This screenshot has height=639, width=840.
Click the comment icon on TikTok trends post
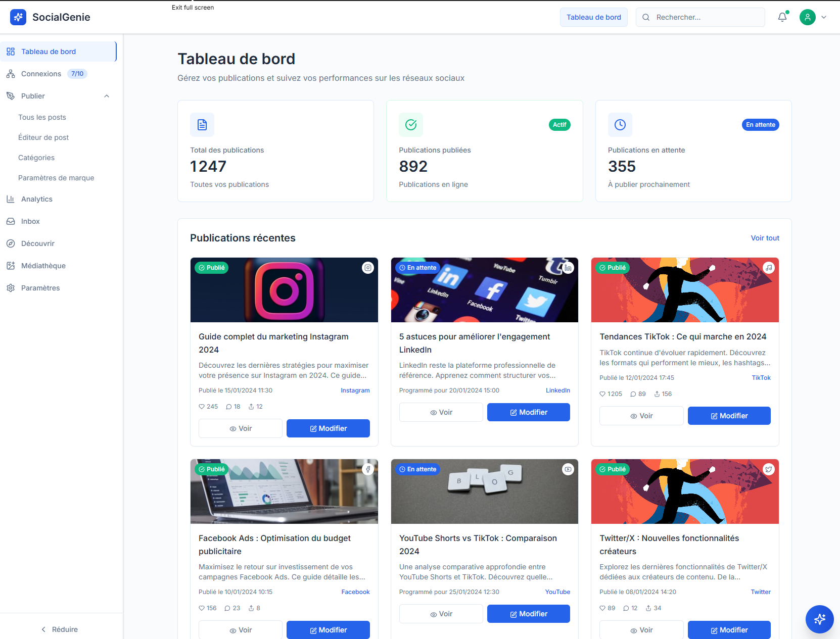coord(633,394)
